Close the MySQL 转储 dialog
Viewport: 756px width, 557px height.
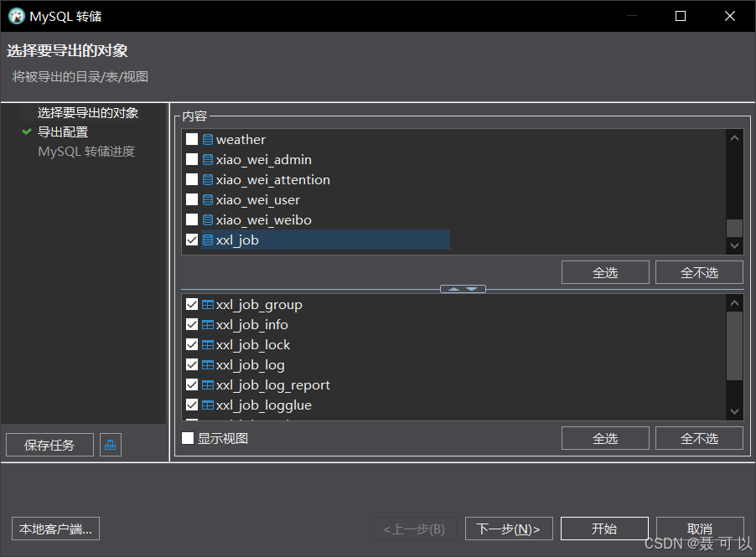pyautogui.click(x=730, y=16)
